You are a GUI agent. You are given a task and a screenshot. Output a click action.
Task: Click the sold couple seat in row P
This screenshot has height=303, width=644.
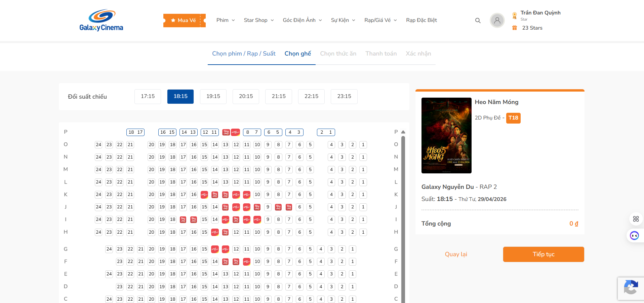pos(231,132)
